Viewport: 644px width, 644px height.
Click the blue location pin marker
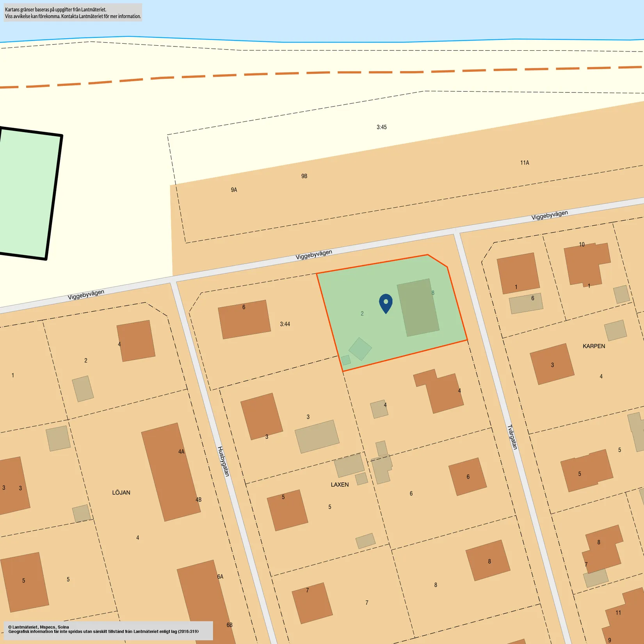pos(386,303)
